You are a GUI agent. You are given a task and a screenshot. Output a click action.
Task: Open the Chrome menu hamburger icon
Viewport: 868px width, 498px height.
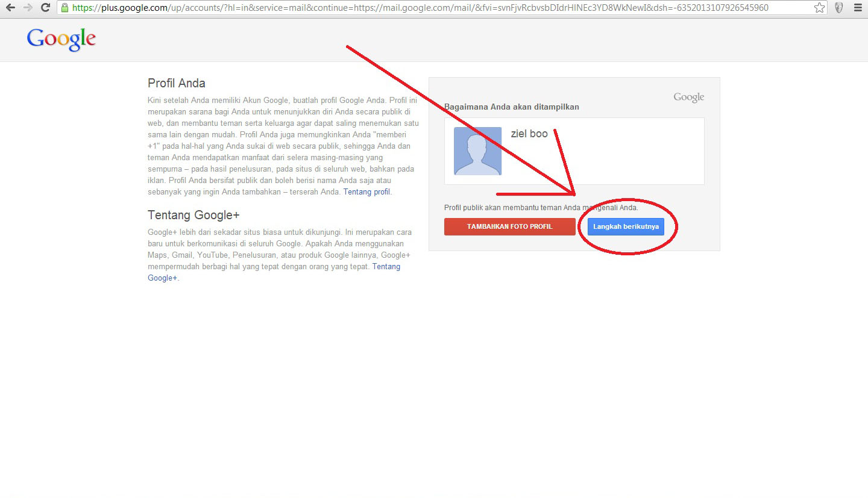click(x=858, y=8)
